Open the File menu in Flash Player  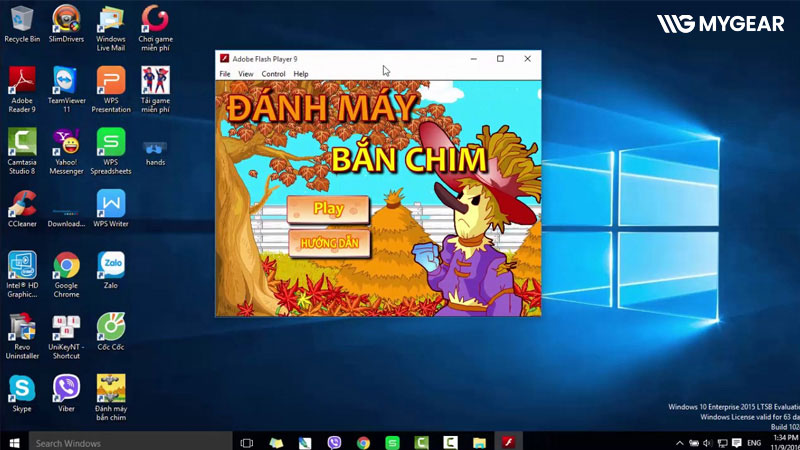click(x=225, y=74)
